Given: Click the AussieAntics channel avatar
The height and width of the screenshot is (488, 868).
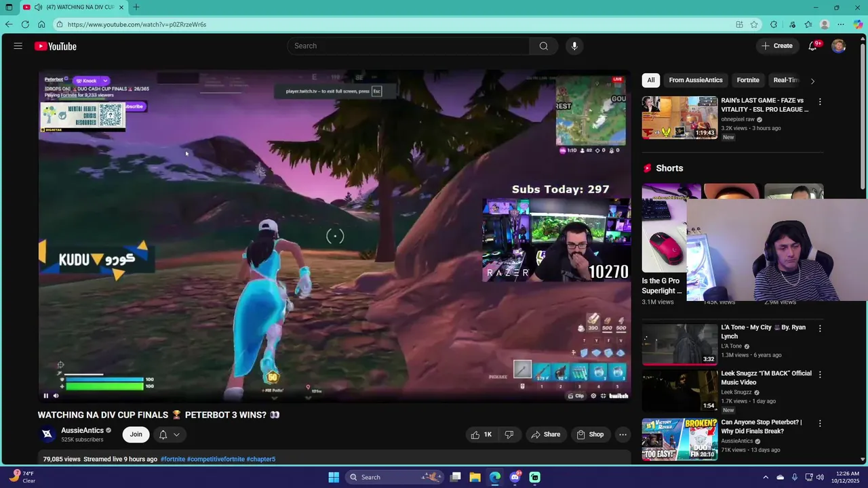Looking at the screenshot, I should click(47, 434).
